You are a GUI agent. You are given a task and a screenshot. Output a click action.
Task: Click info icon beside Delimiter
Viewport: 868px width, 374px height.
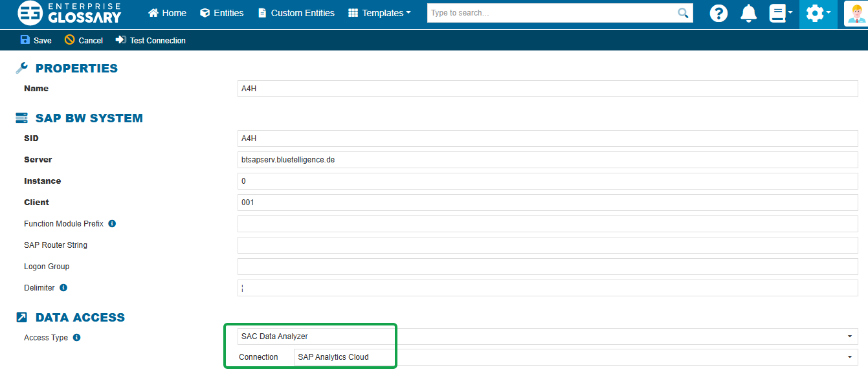tap(63, 287)
